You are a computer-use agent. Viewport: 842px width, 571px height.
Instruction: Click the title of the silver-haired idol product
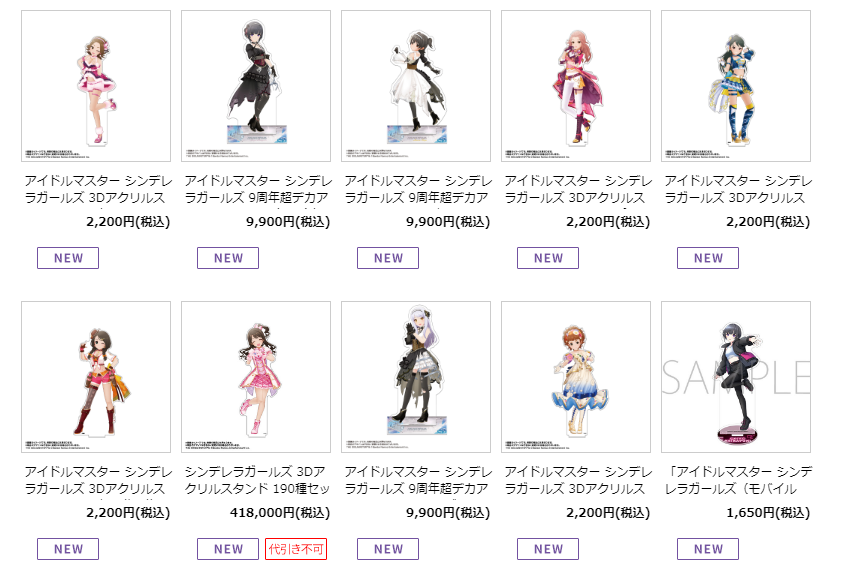pyautogui.click(x=417, y=480)
